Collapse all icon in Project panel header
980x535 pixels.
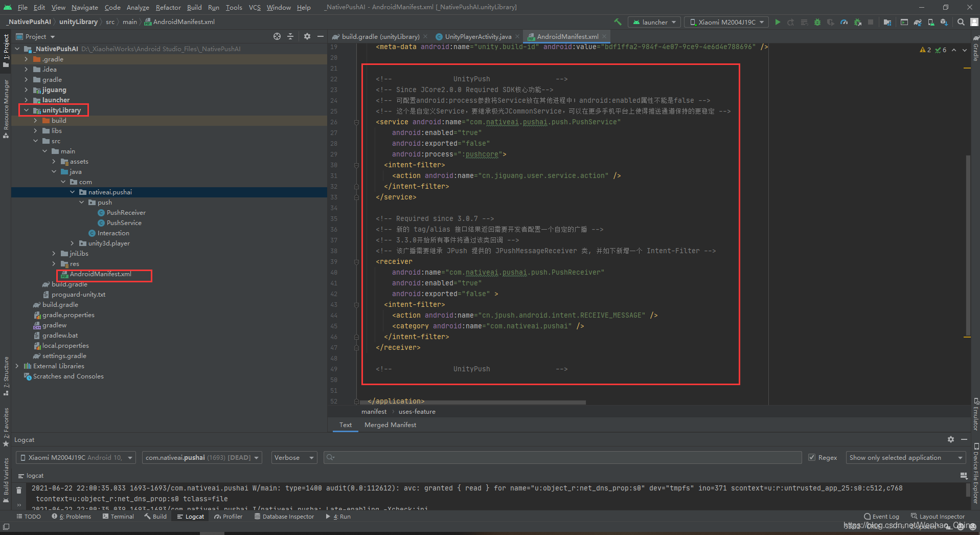(x=290, y=36)
